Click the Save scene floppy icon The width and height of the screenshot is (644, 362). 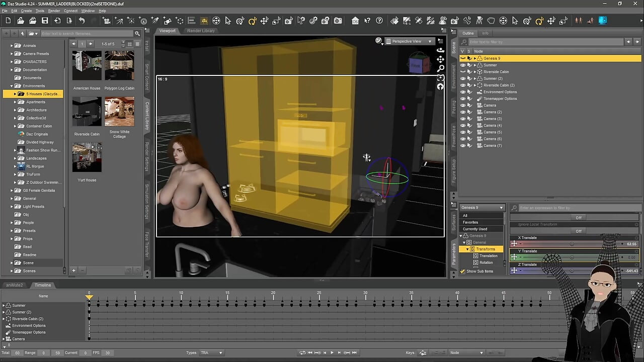[45, 21]
